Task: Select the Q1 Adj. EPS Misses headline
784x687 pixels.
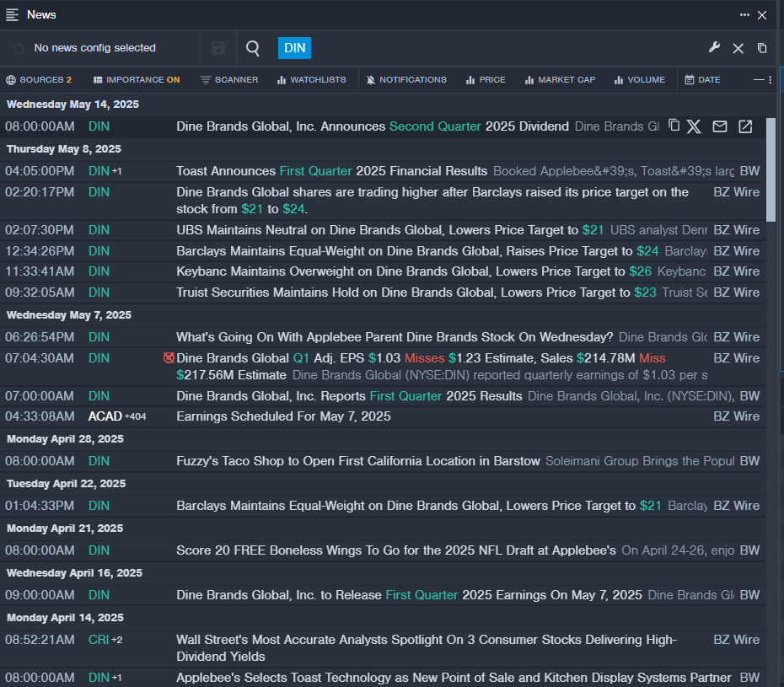Action: (421, 367)
